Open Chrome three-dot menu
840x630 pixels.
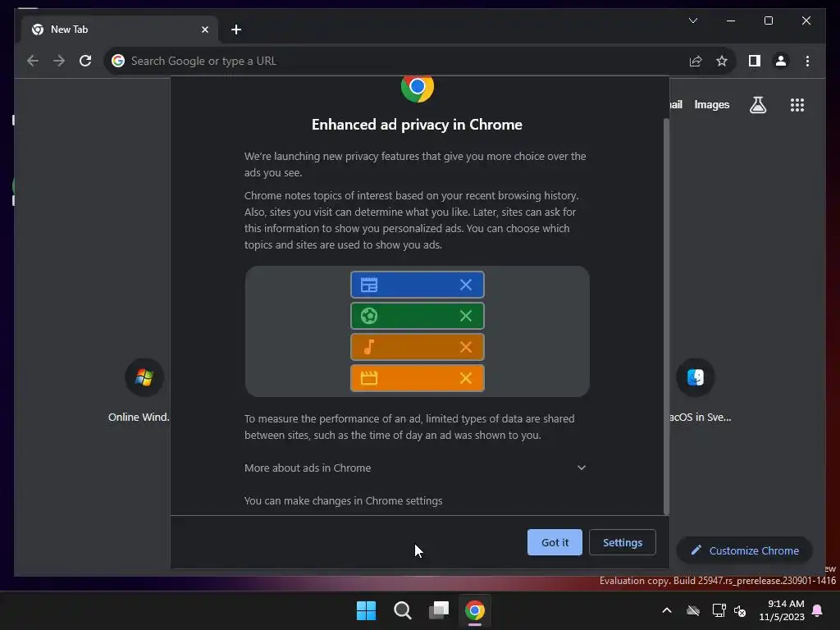tap(807, 61)
